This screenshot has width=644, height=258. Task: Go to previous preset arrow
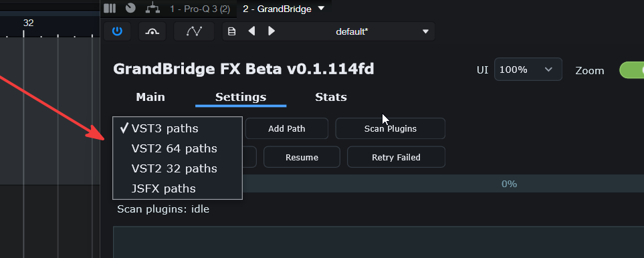coord(251,31)
